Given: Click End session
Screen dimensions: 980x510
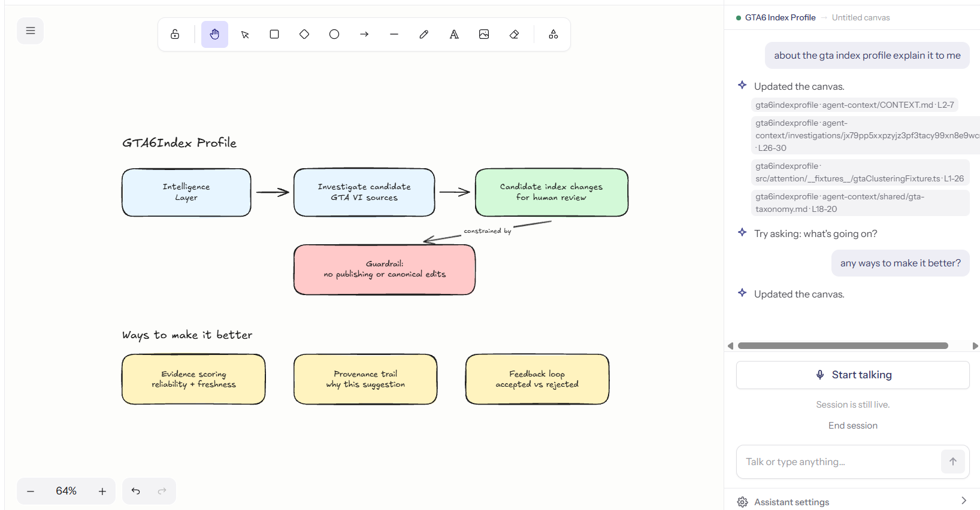Looking at the screenshot, I should pyautogui.click(x=852, y=426).
